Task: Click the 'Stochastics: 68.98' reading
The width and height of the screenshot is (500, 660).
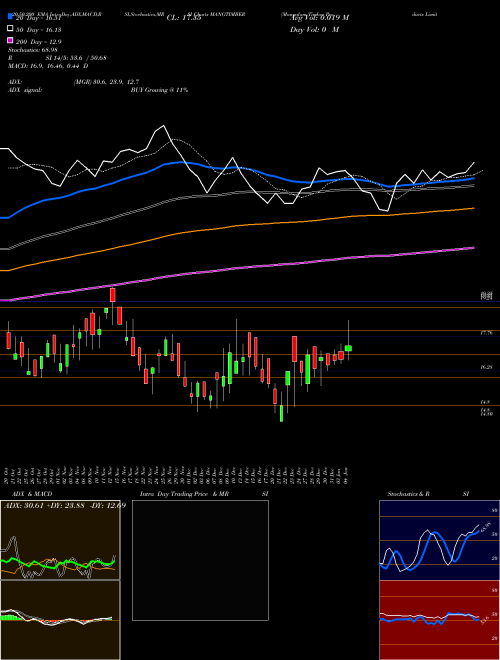Action: click(32, 50)
